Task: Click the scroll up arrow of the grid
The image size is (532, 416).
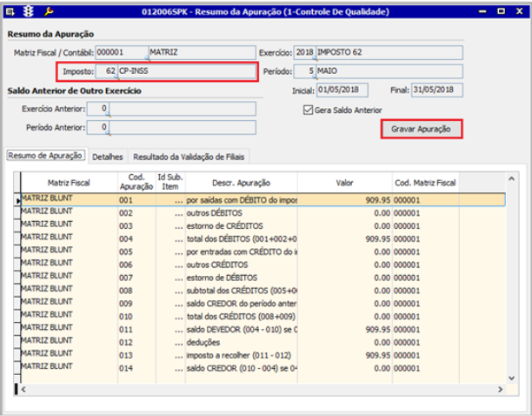Action: (x=512, y=178)
